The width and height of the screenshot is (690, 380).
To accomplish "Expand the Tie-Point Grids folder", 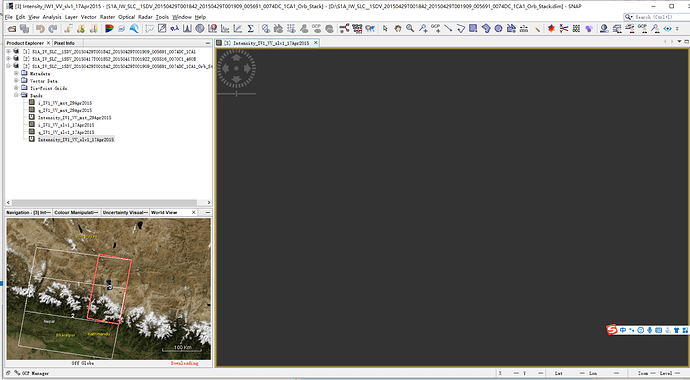I will (x=16, y=88).
